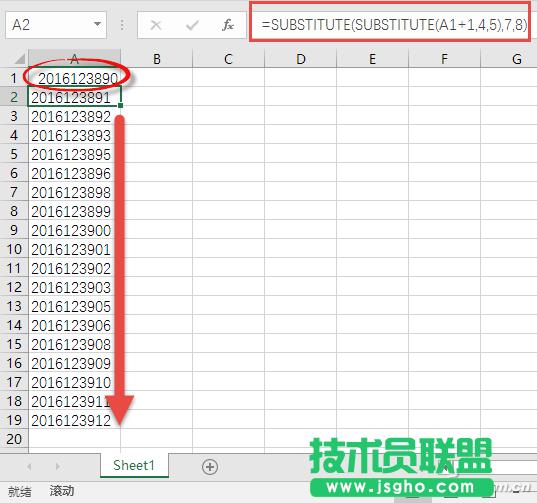
Task: Select column D header
Action: click(301, 59)
